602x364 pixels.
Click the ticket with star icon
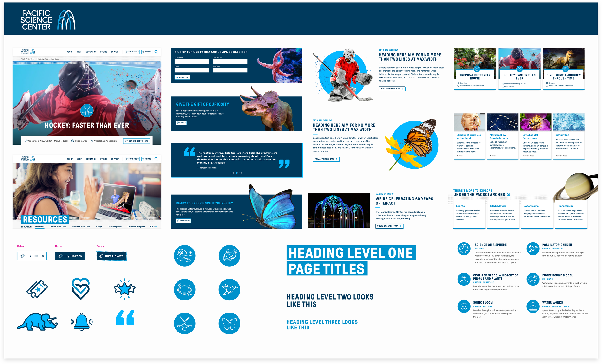coord(37,289)
